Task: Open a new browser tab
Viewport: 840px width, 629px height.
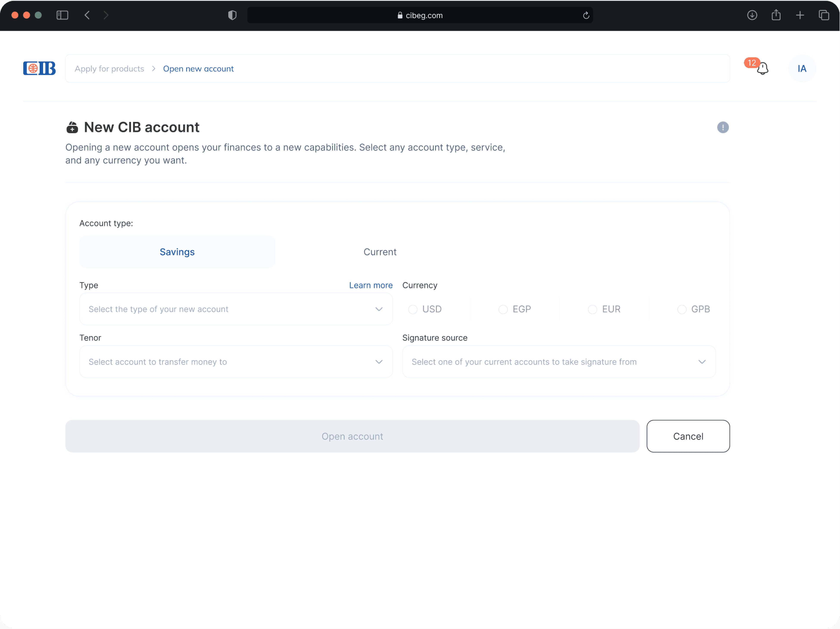Action: [x=800, y=15]
